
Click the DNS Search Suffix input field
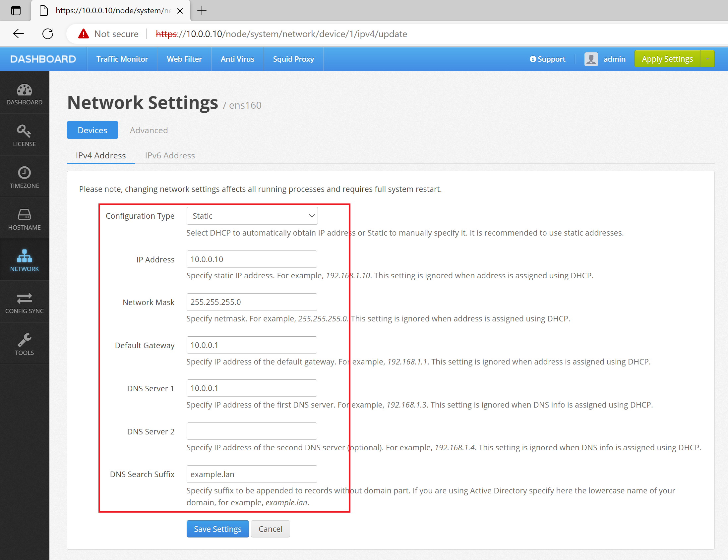click(251, 474)
